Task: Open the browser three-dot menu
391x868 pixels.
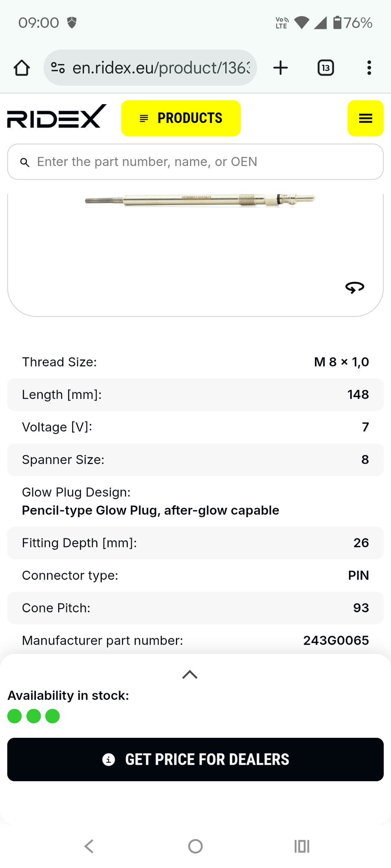Action: pyautogui.click(x=369, y=68)
